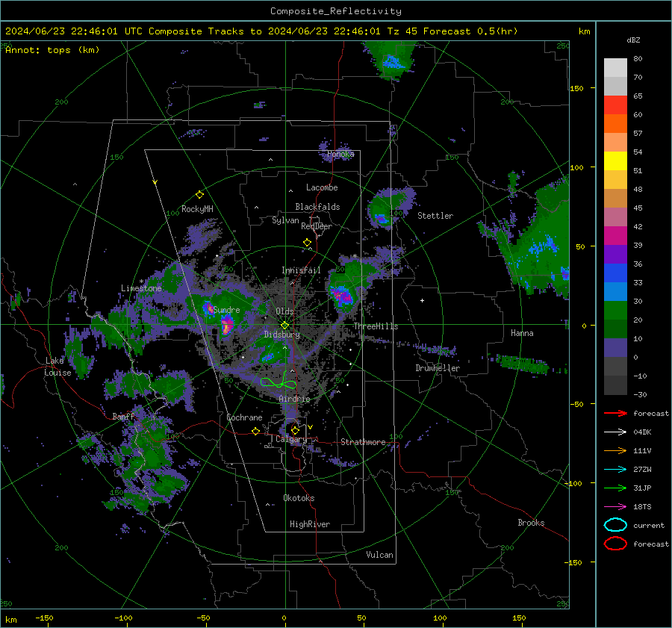Click the green 31JP arrow icon
672x628 pixels.
[615, 488]
